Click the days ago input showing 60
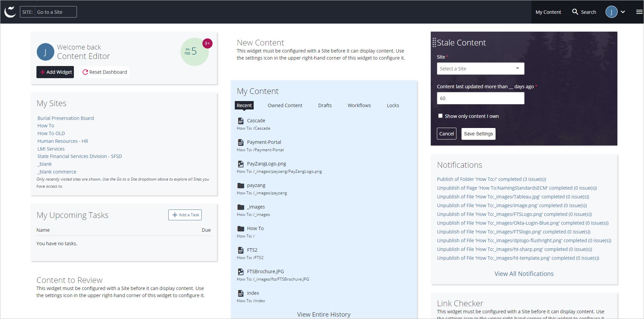Screen dimensions: 644x319 pyautogui.click(x=480, y=98)
